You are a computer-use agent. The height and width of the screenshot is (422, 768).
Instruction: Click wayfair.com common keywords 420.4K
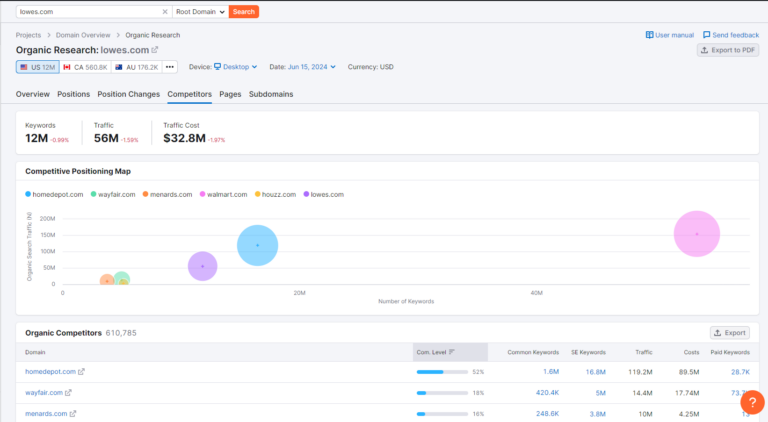click(548, 393)
